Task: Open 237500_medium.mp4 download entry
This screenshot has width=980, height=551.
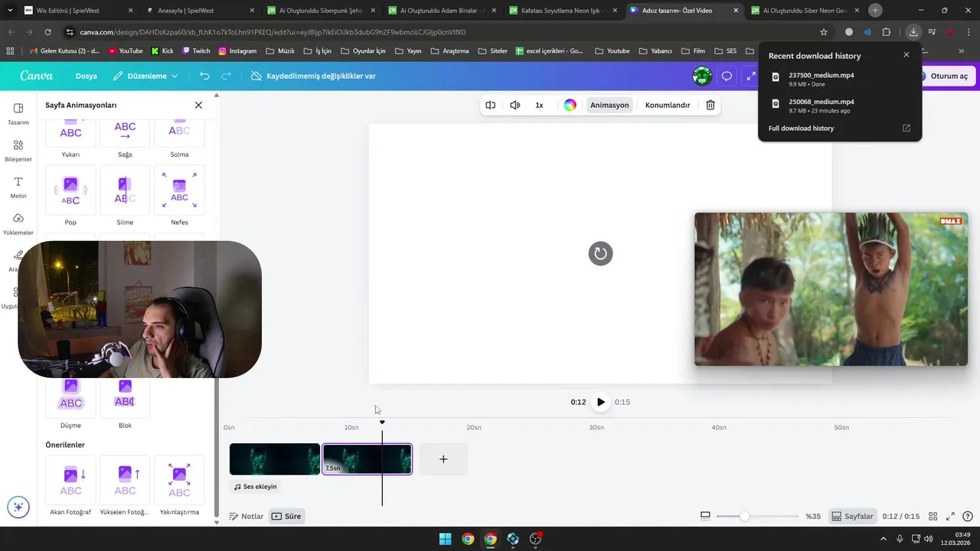Action: 840,79
